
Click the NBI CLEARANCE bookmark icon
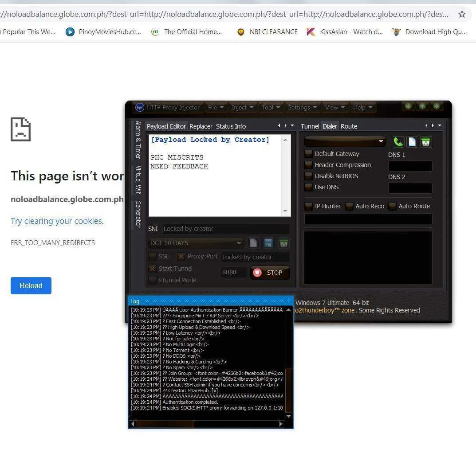pyautogui.click(x=241, y=32)
